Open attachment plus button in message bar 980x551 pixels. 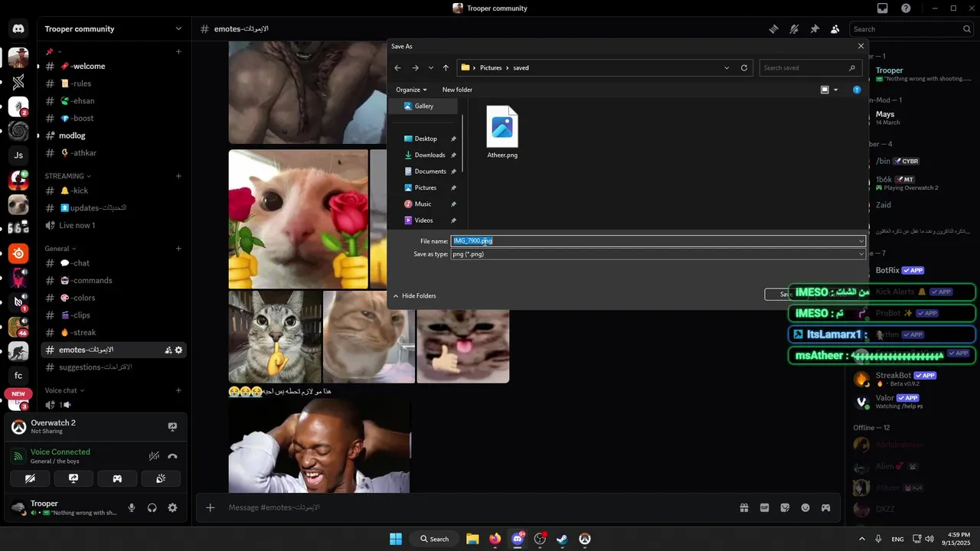[x=210, y=507]
